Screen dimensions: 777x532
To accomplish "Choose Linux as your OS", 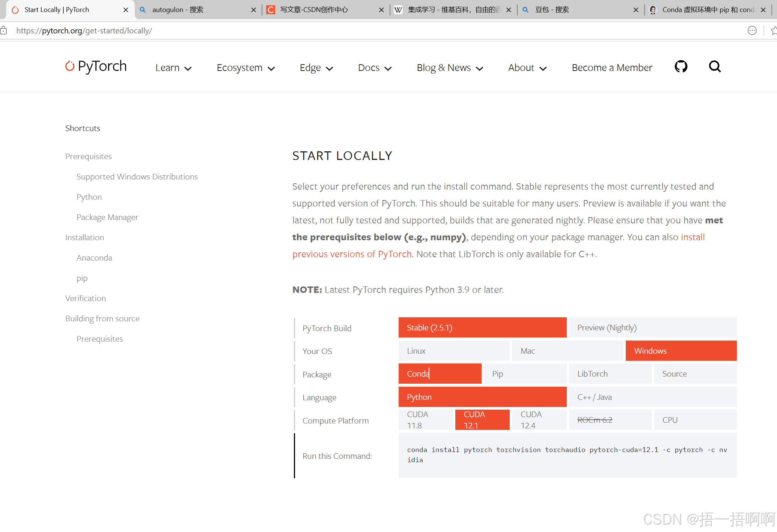I will click(x=454, y=351).
